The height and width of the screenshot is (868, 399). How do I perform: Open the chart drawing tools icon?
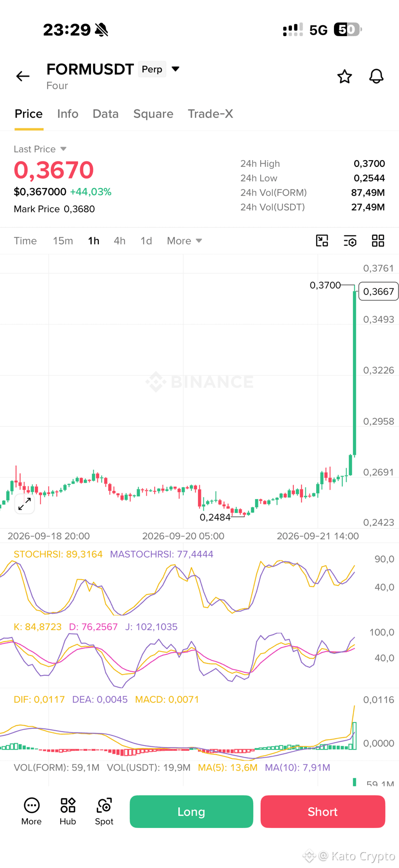322,241
